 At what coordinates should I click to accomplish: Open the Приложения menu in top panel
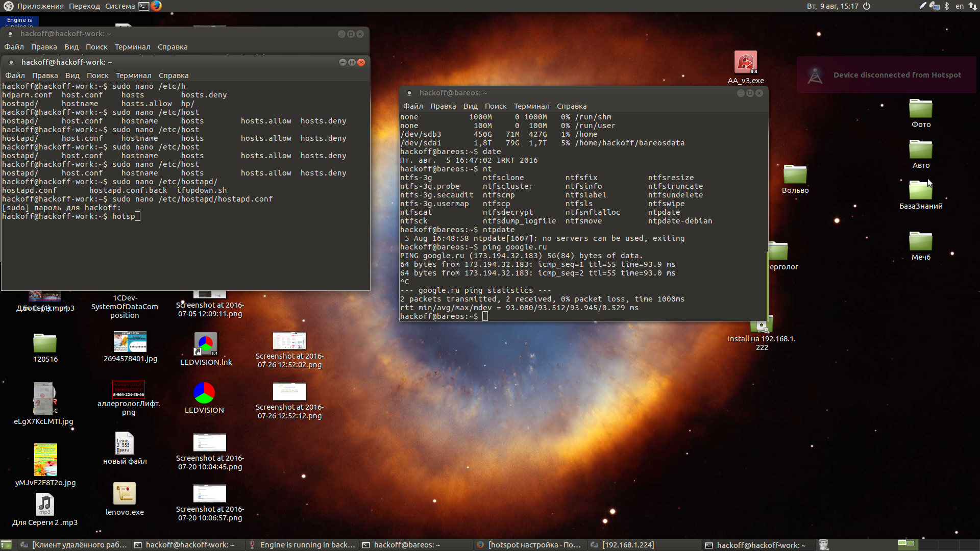click(x=40, y=6)
